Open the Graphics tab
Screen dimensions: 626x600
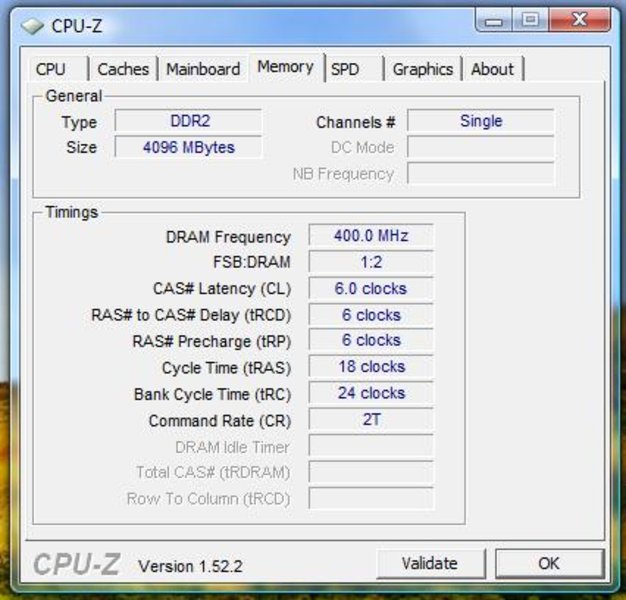[423, 69]
